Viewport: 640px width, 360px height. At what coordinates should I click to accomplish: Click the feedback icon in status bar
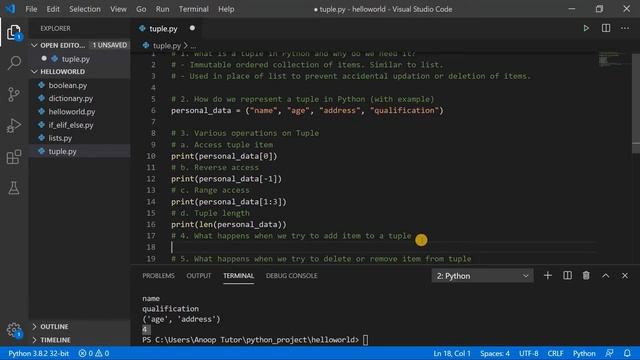coord(609,353)
